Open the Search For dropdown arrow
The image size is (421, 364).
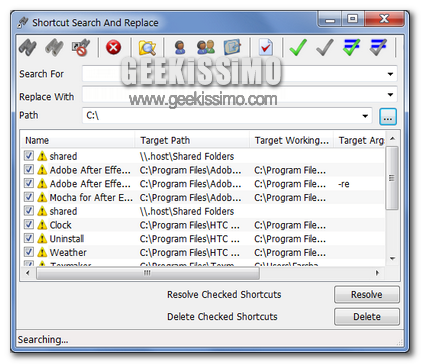tap(390, 74)
